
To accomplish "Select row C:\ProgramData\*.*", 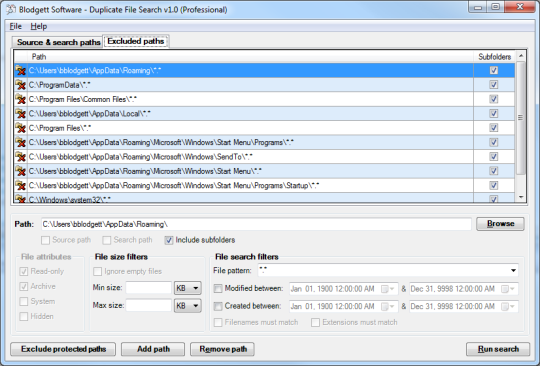I will [264, 85].
